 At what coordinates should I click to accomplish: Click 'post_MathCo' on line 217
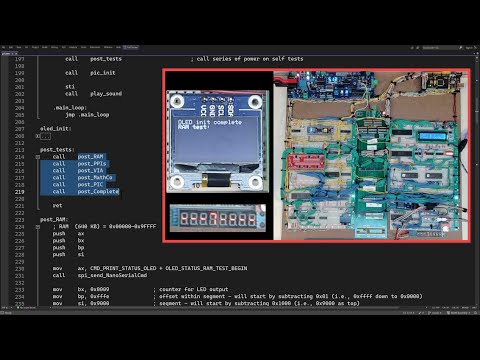(x=95, y=178)
